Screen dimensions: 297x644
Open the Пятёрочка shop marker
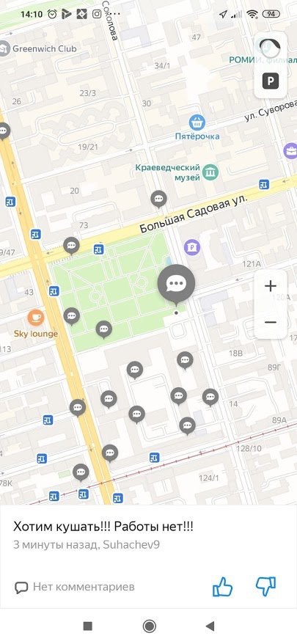tap(197, 122)
